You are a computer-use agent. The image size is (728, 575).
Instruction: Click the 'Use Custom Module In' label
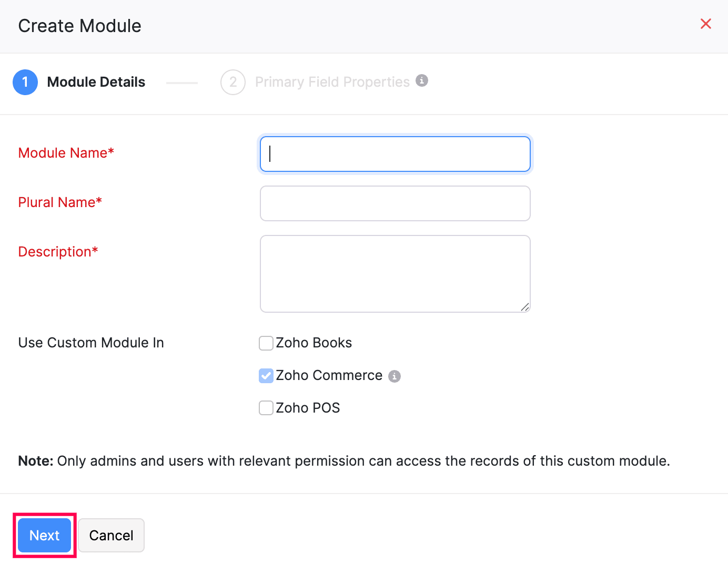click(91, 343)
